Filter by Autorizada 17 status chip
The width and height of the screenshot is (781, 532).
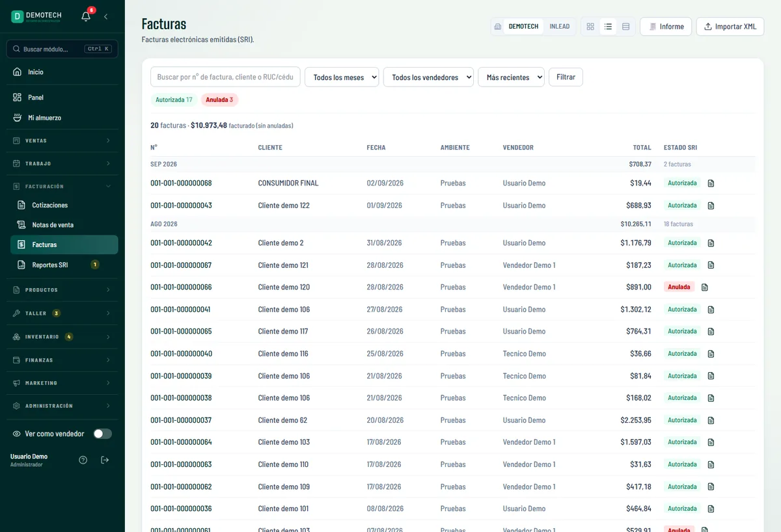173,100
